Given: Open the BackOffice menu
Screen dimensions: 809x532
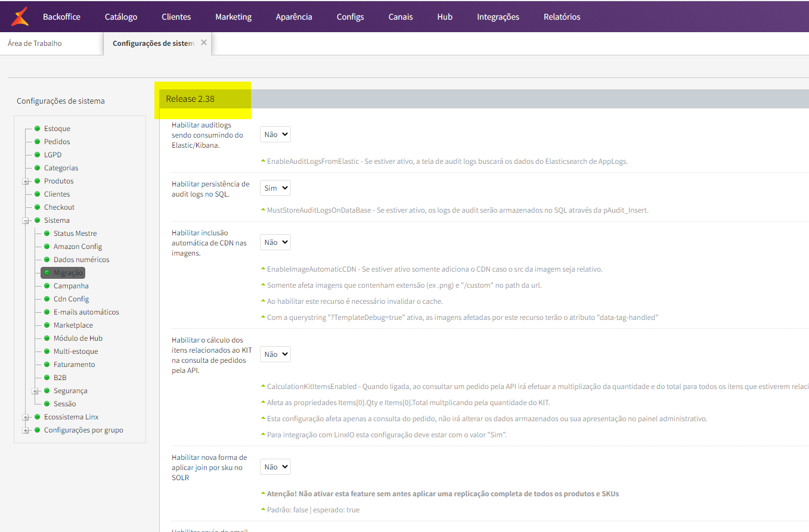Looking at the screenshot, I should (61, 17).
